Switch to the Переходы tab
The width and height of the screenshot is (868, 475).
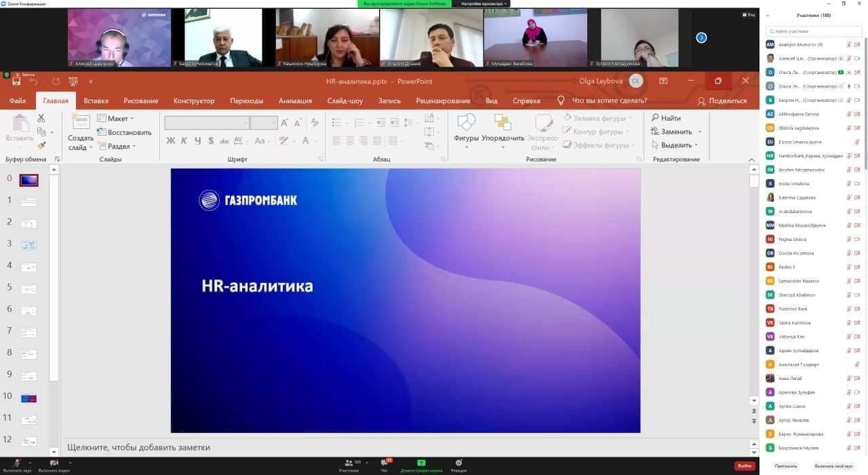click(x=246, y=101)
